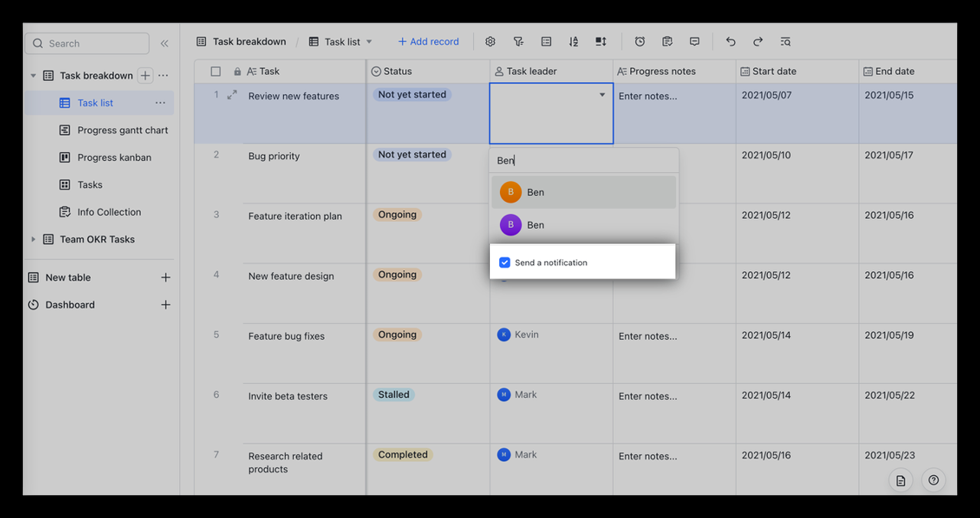Image resolution: width=980 pixels, height=518 pixels.
Task: Click the sidebar Search field
Action: (87, 44)
